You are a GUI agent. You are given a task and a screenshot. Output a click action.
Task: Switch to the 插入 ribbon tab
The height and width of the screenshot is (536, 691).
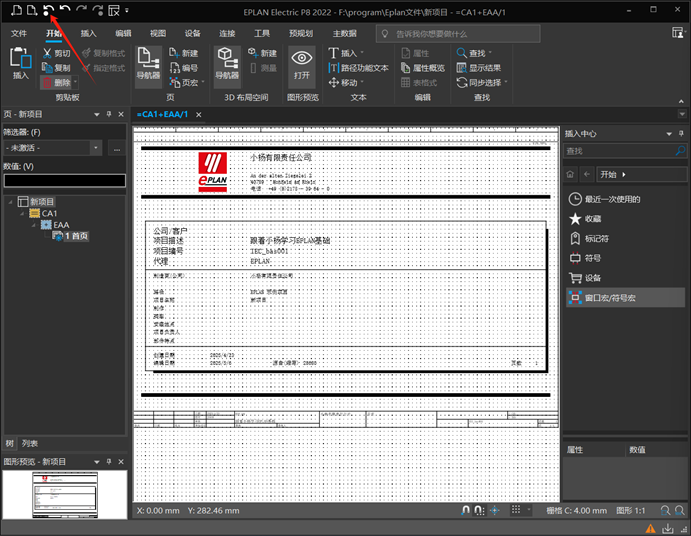(x=89, y=34)
